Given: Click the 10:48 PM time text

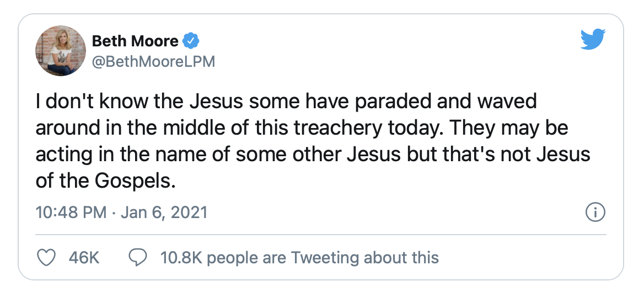Looking at the screenshot, I should [71, 213].
